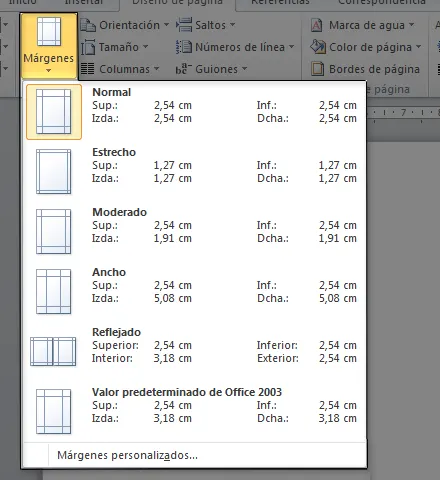Choose Office 2003 default margins icon
Viewport: 440px width, 480px height.
click(x=54, y=412)
